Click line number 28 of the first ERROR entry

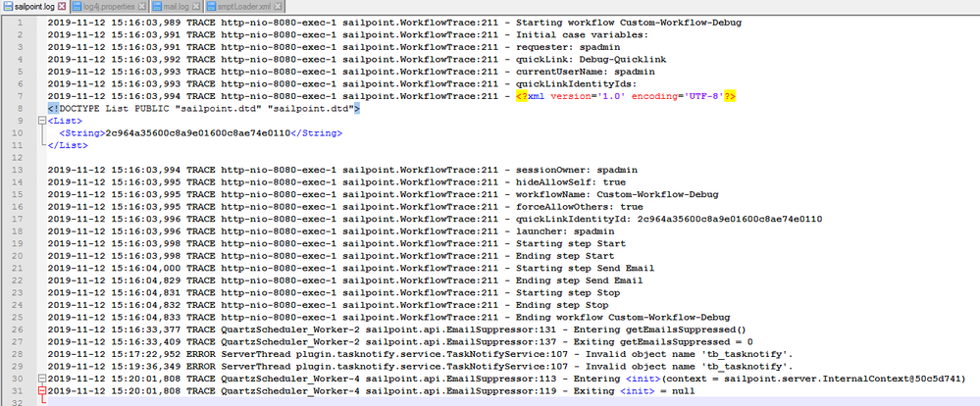point(19,353)
